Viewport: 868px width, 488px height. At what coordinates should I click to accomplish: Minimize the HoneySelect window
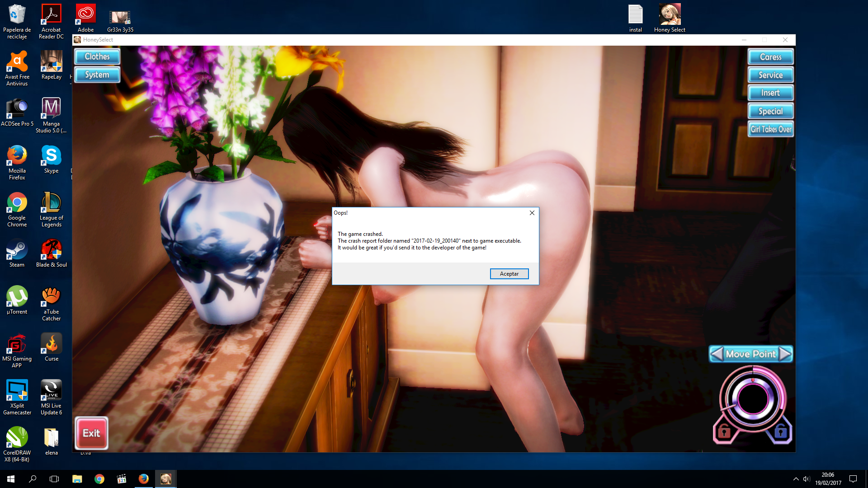(744, 40)
